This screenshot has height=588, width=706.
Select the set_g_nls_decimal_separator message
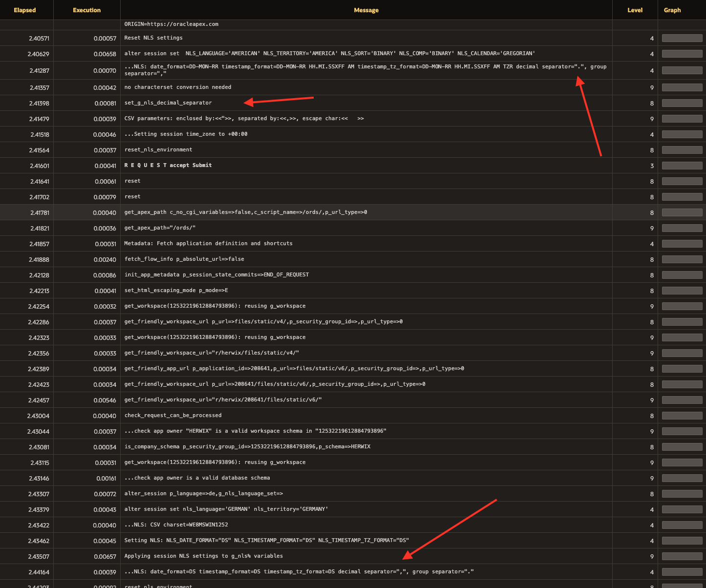pos(168,103)
